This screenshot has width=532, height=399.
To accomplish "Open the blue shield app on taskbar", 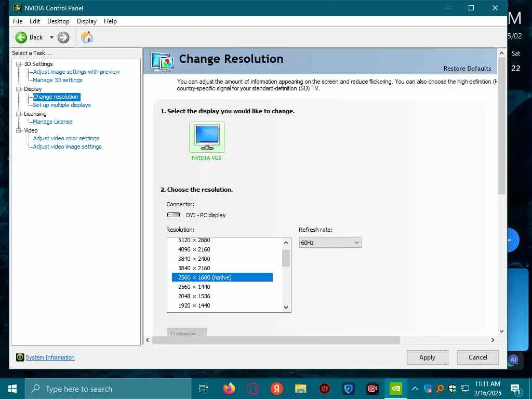I will click(349, 389).
